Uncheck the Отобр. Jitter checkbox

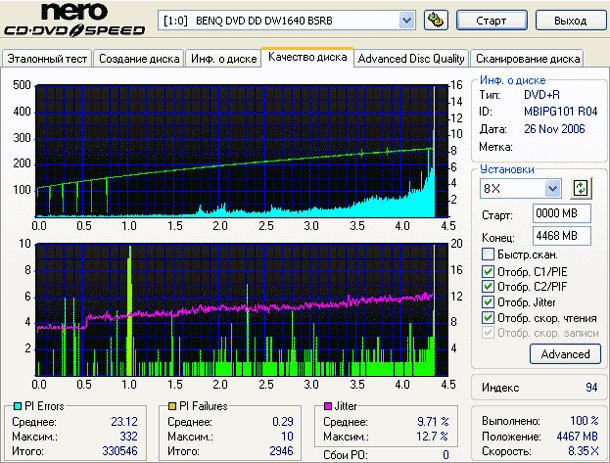(488, 302)
